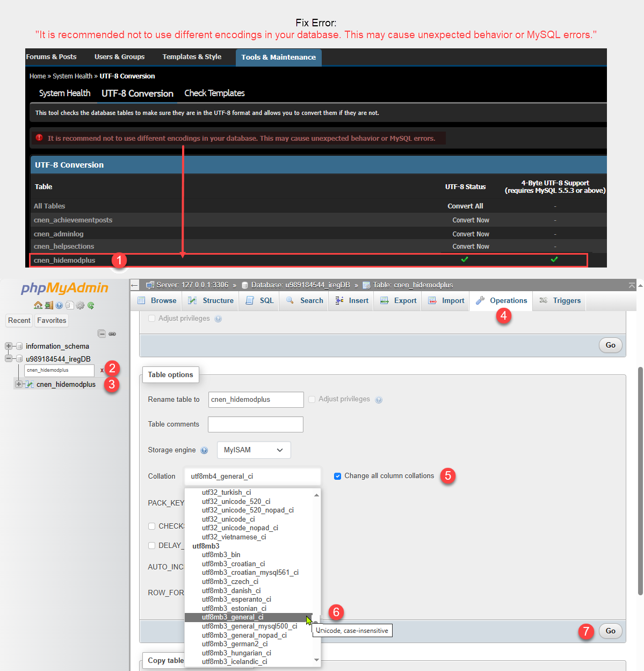
Task: Toggle Adjust privileges checkbox beside Rename field
Action: (x=312, y=399)
